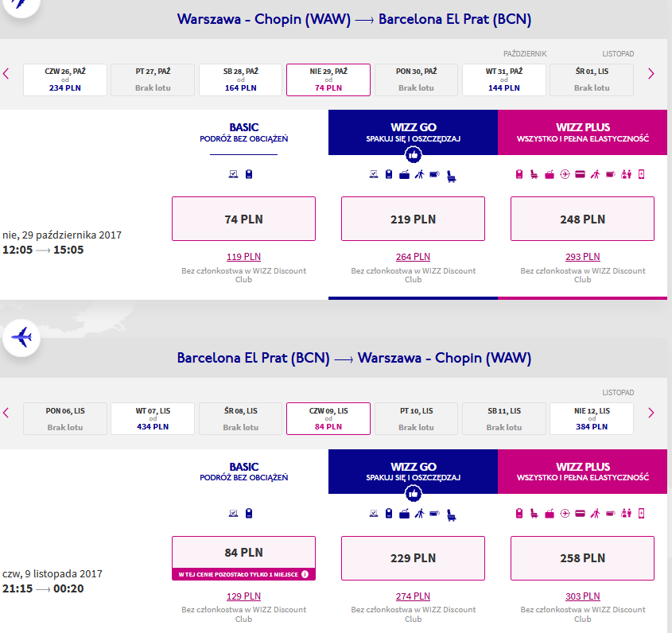Choose the return WIZZ PLUS 258 PLN fare

click(582, 558)
